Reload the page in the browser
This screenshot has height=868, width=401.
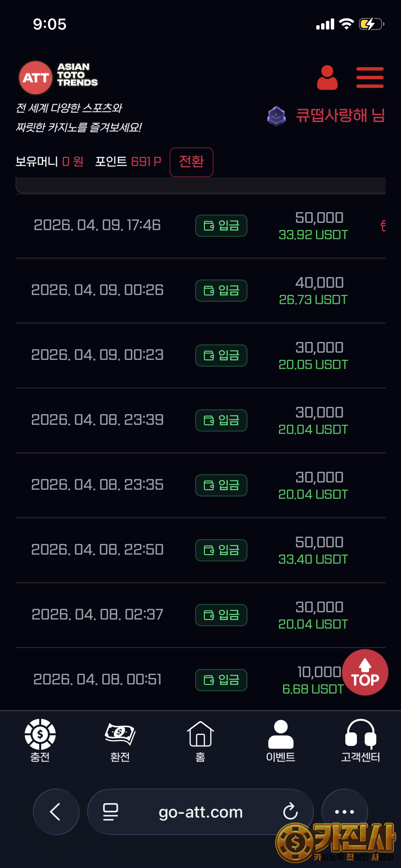coord(291,811)
